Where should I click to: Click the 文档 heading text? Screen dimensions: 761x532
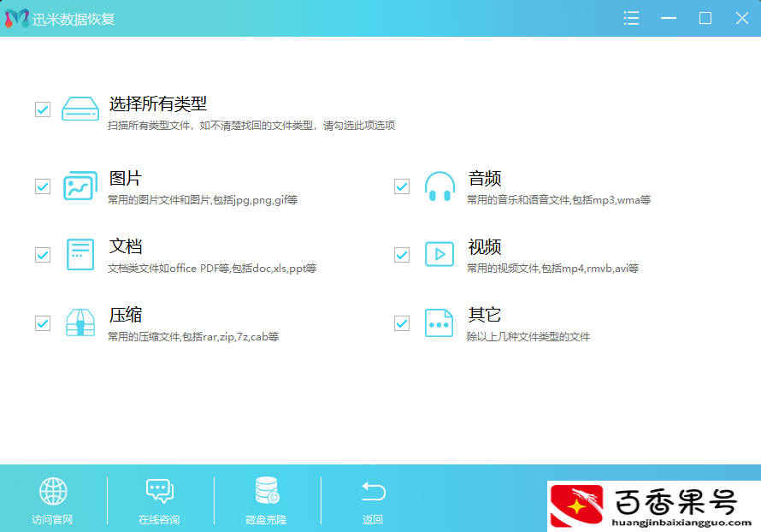(125, 246)
